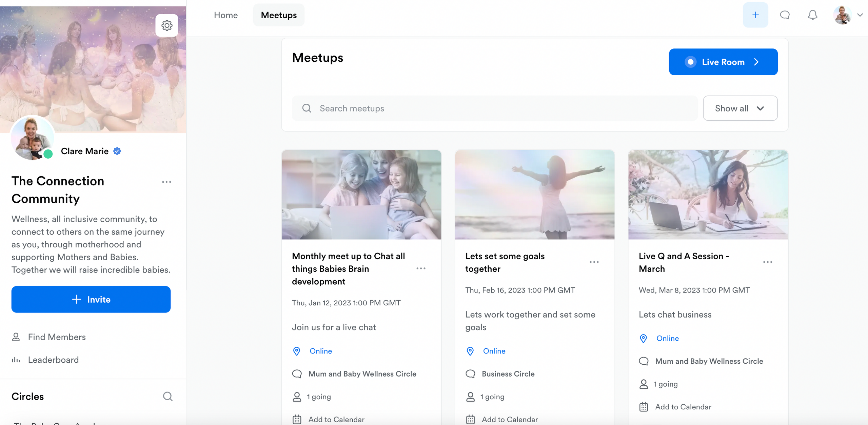Viewport: 868px width, 425px height.
Task: Open options for Live Q and A Session
Action: pyautogui.click(x=767, y=262)
